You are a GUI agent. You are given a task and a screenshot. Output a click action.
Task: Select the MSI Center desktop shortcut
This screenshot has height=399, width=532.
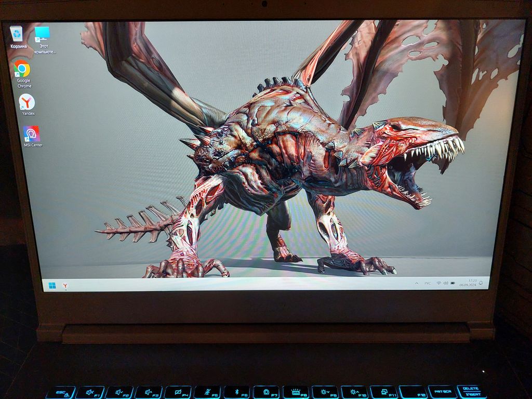coord(33,137)
